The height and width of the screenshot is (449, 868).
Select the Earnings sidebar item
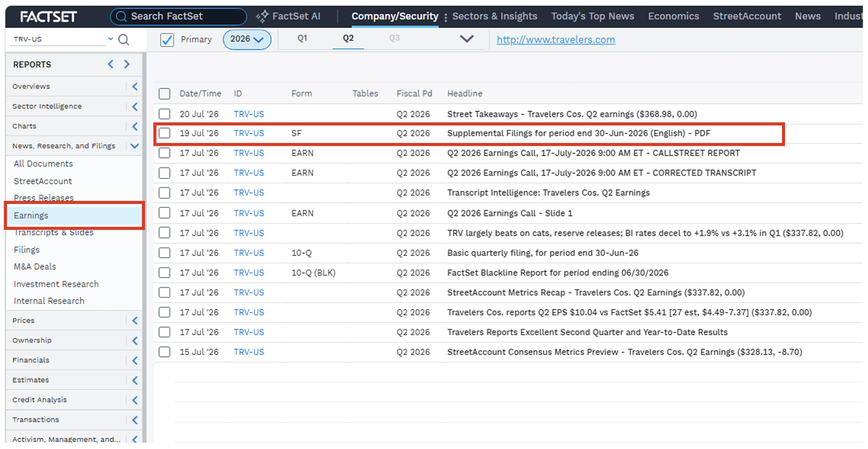[74, 215]
